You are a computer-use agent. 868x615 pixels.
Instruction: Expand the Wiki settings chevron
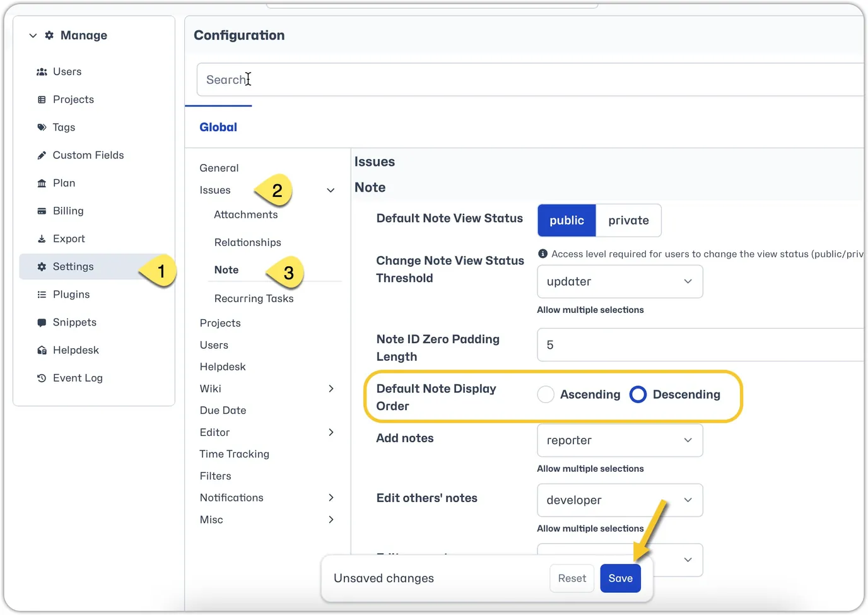(331, 389)
